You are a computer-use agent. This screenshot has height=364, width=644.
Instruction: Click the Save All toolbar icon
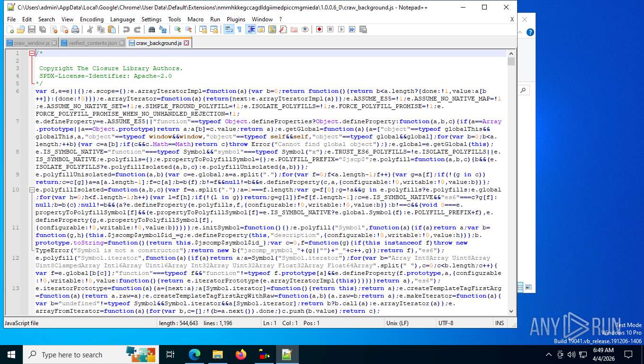tap(43, 29)
